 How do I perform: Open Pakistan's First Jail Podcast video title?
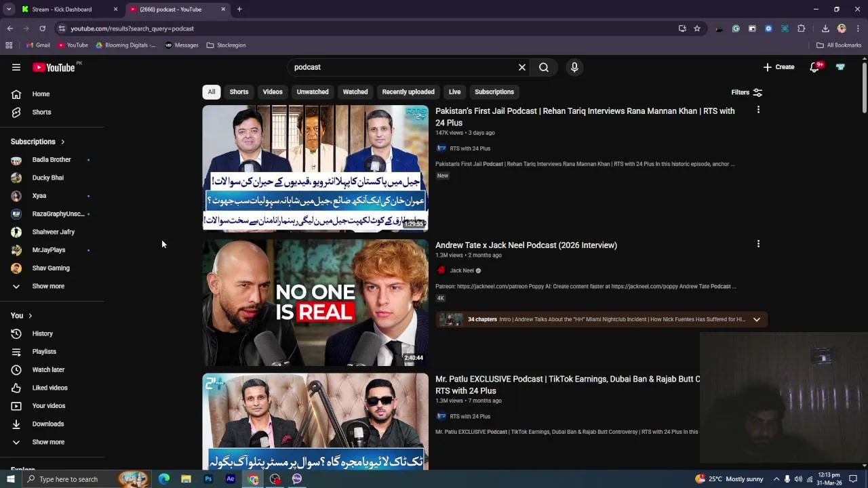click(585, 117)
